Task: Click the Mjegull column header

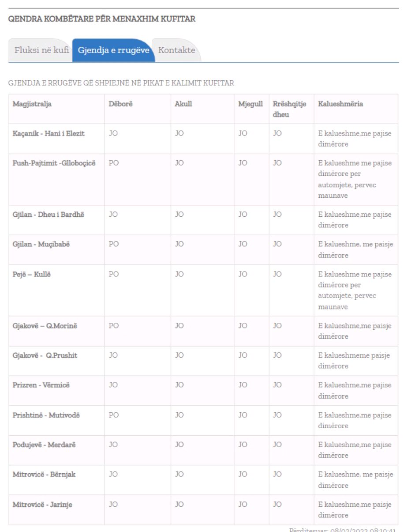Action: coord(251,104)
